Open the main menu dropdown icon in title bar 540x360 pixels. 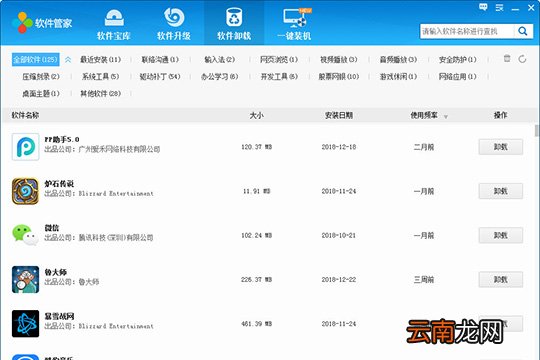[x=499, y=8]
